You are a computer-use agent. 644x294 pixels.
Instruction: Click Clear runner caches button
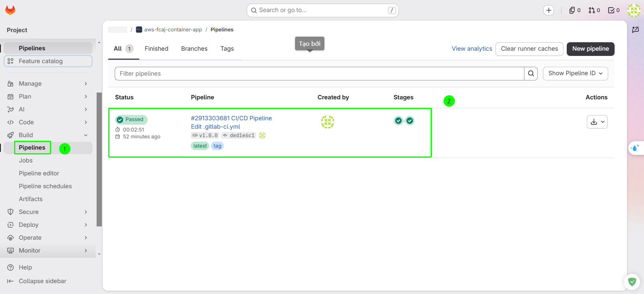[529, 49]
